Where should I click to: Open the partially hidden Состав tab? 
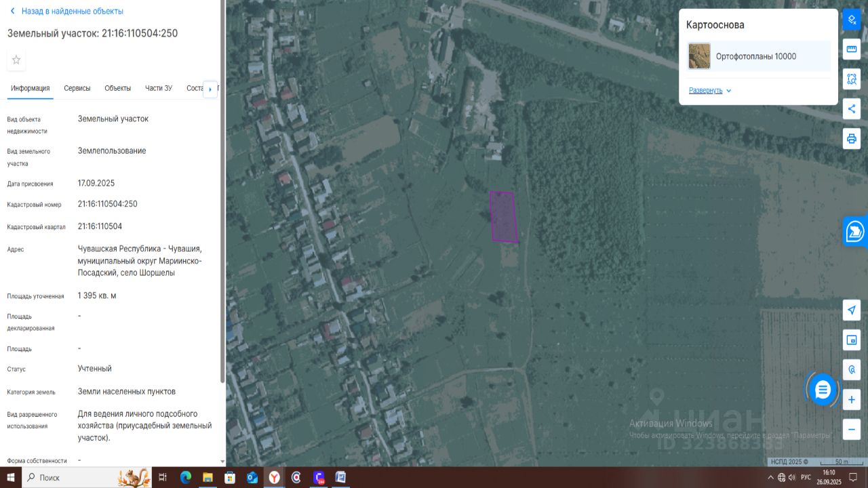195,88
